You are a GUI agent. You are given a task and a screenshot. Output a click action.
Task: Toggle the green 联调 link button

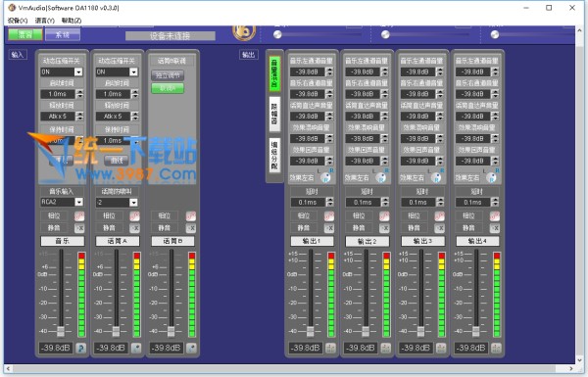[168, 88]
